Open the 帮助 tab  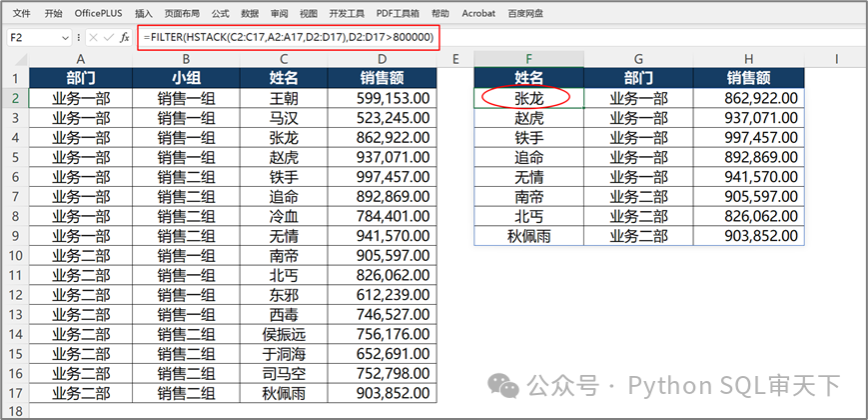[x=440, y=13]
